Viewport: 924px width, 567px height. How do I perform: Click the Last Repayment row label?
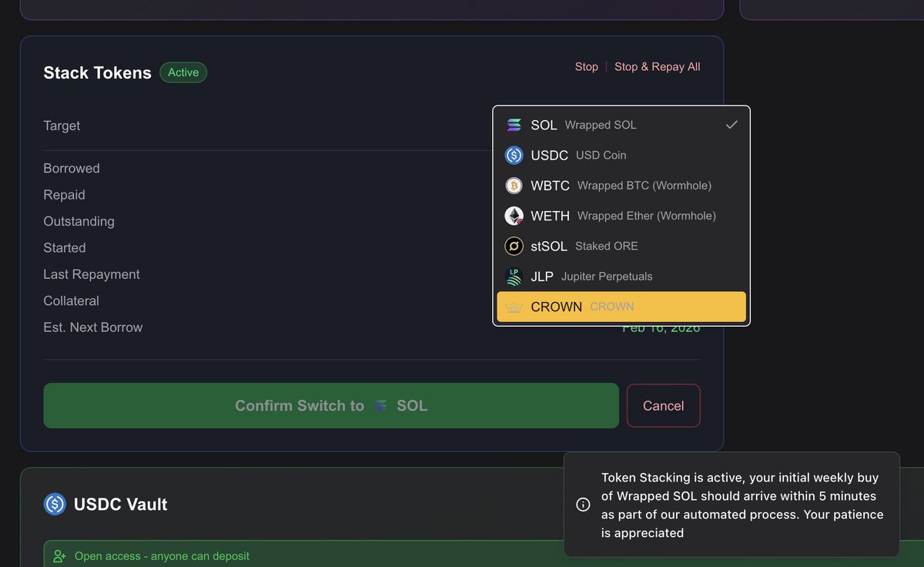(x=92, y=274)
